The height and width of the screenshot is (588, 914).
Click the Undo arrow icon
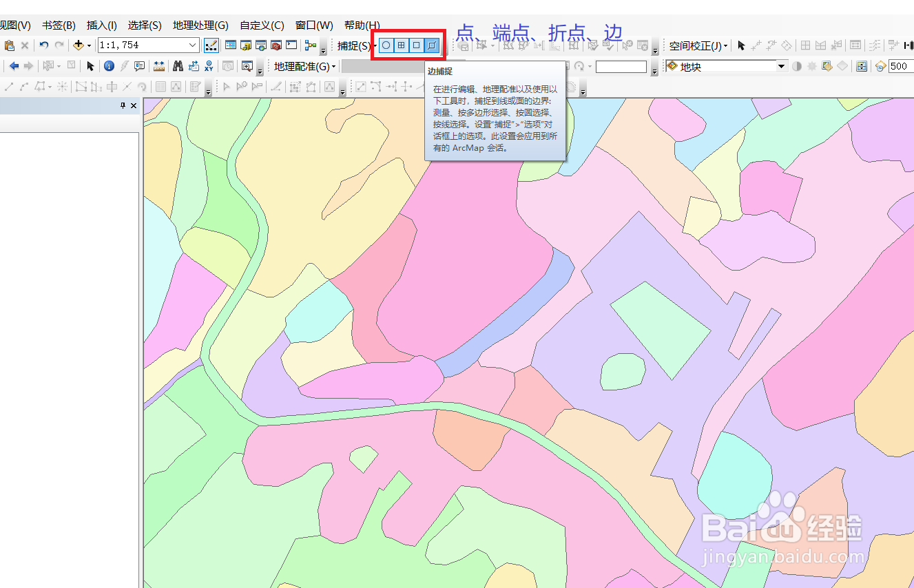click(x=44, y=45)
